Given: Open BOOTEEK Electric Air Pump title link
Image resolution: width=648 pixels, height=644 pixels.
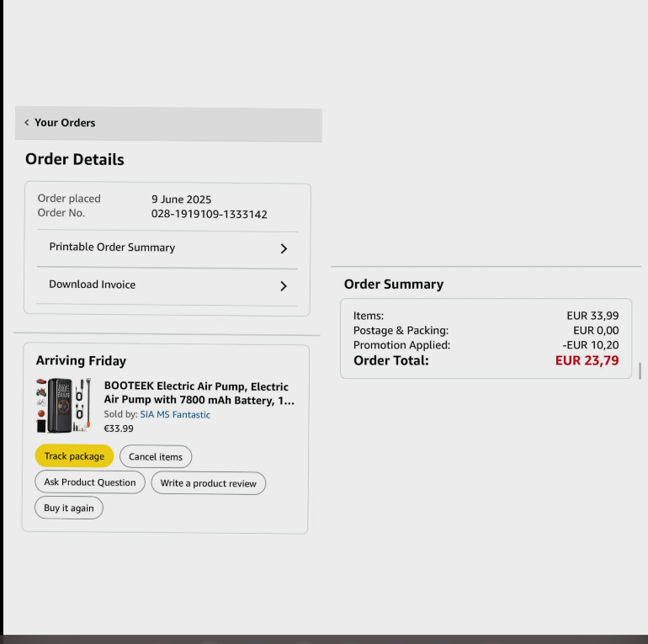Looking at the screenshot, I should click(x=199, y=393).
